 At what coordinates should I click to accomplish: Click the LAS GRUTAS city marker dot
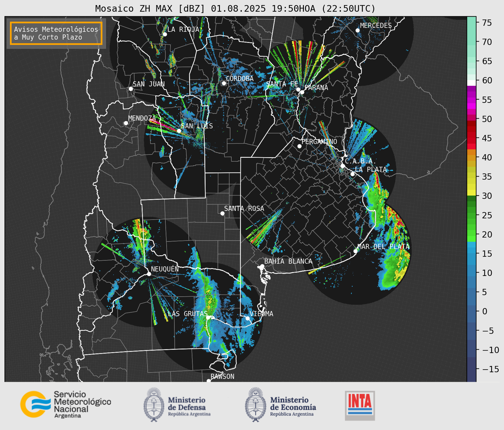click(208, 318)
